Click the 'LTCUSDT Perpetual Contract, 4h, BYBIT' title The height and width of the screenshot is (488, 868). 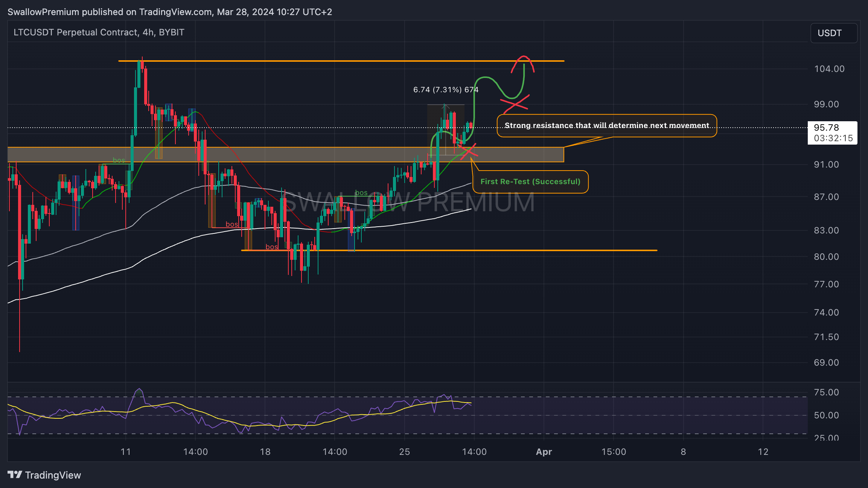tap(99, 32)
